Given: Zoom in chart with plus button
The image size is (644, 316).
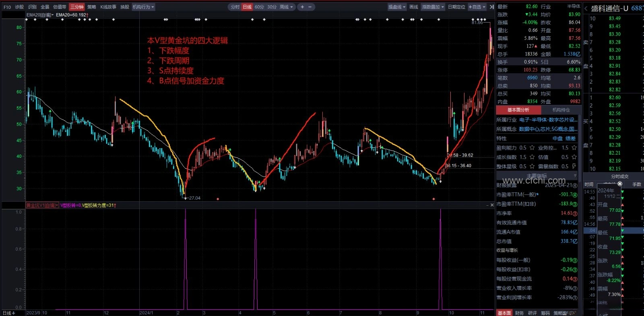Looking at the screenshot, I should click(x=302, y=7).
